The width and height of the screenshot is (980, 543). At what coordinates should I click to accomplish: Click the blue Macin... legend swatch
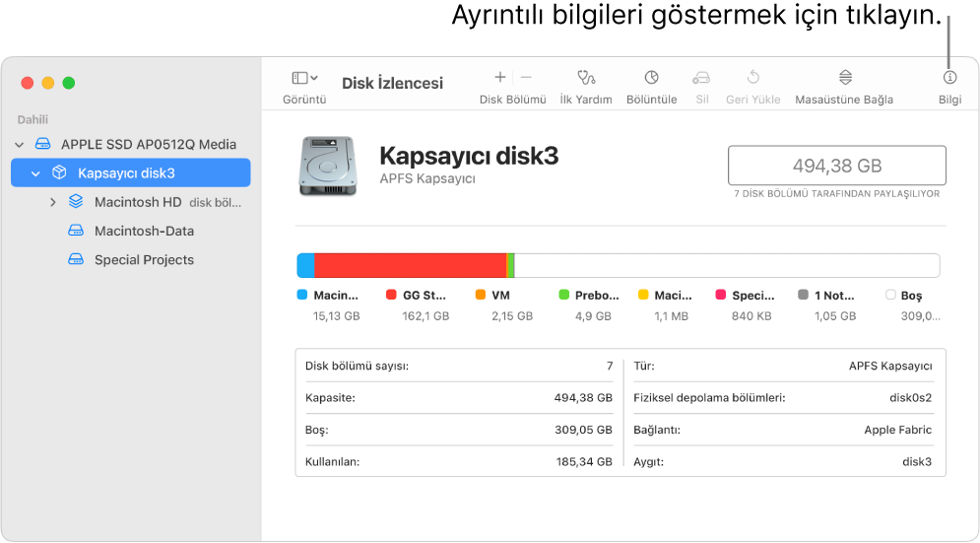[x=302, y=295]
